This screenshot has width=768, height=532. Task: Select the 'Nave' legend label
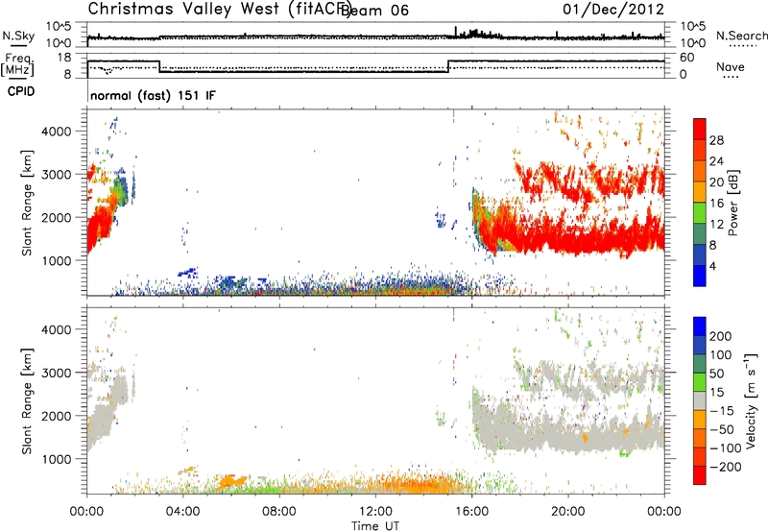point(730,66)
